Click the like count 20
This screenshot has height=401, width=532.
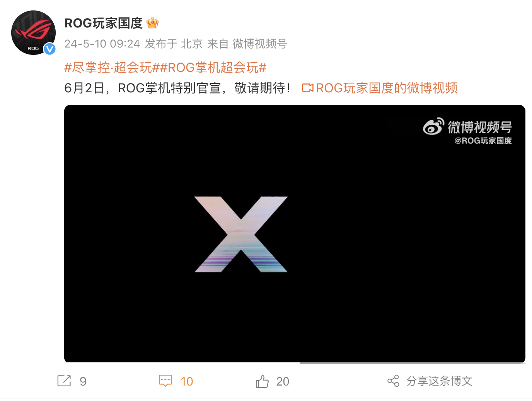click(x=283, y=381)
